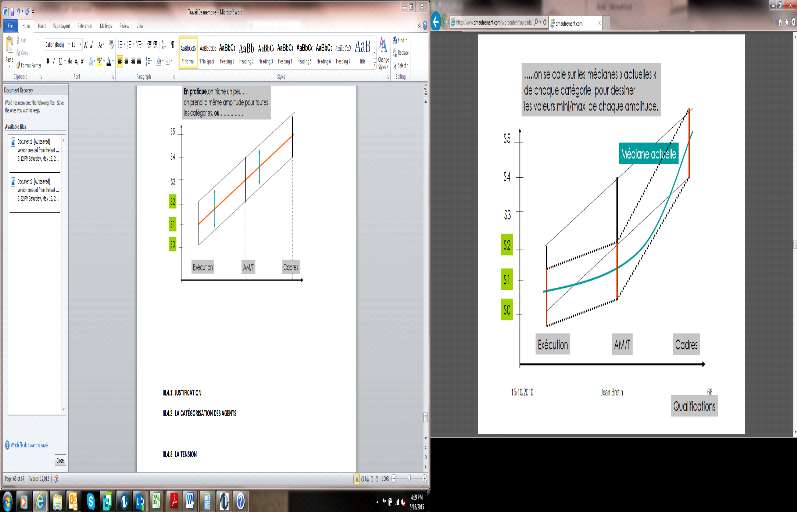Click the Cut command in Clipboard group
The image size is (797, 512).
(x=21, y=40)
